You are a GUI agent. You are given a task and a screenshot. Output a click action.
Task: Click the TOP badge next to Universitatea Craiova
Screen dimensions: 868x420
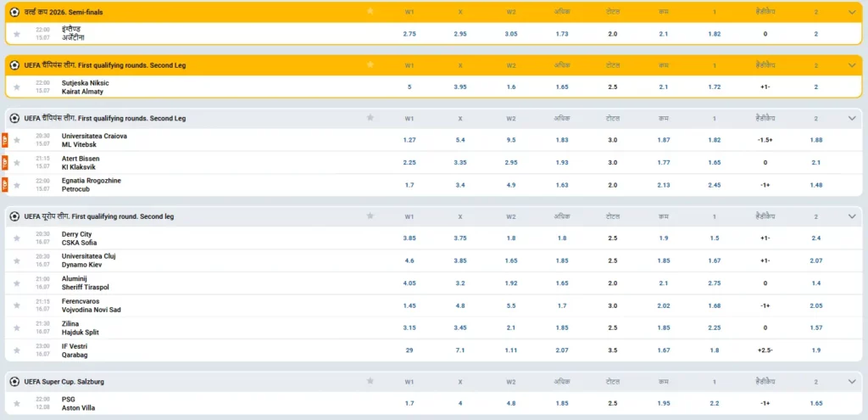tap(5, 140)
